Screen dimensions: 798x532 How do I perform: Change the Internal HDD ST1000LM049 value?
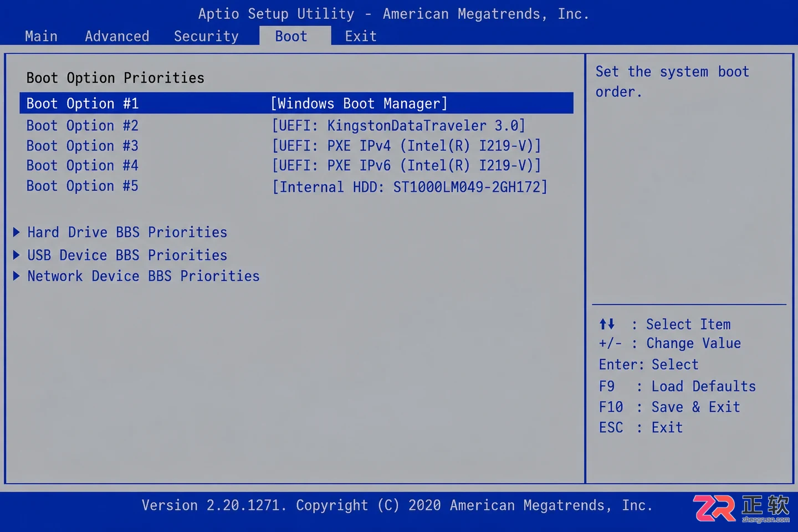pos(410,187)
